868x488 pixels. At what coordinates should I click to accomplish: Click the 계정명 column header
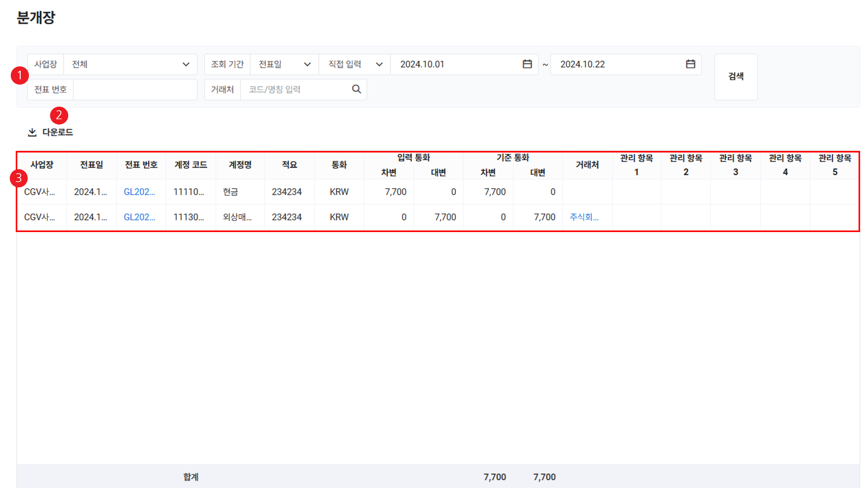click(x=240, y=165)
